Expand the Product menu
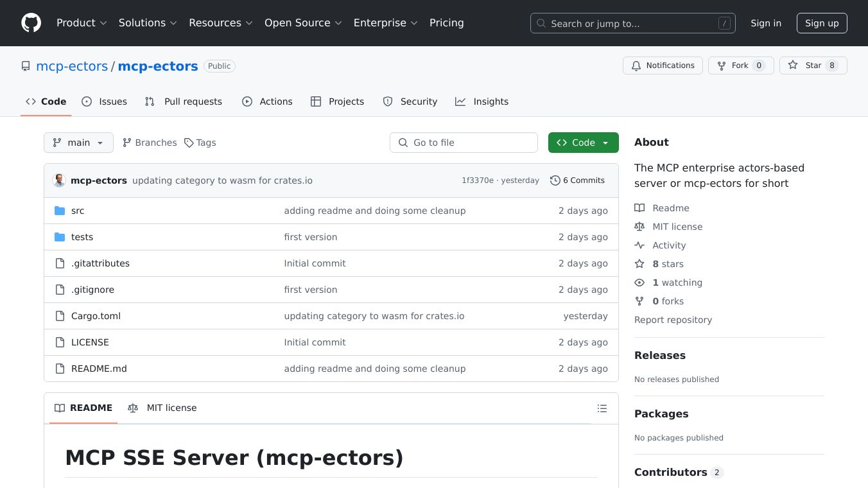Image resolution: width=868 pixels, height=488 pixels. 82,23
